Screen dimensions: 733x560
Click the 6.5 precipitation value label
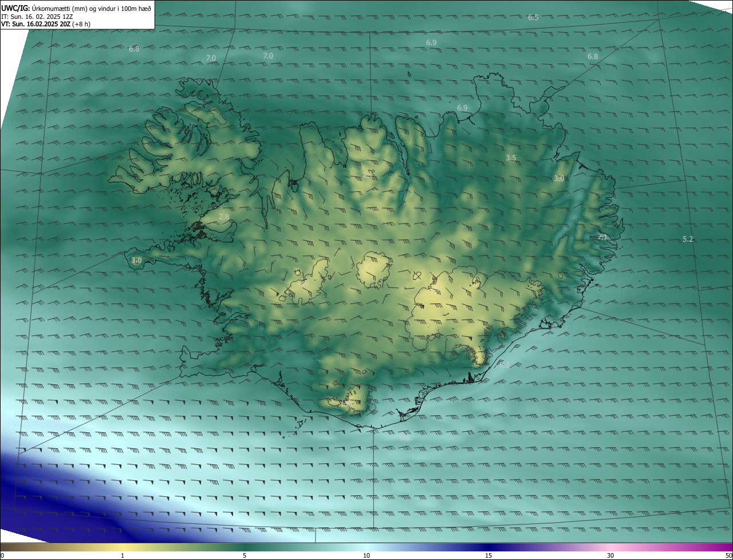[x=533, y=18]
